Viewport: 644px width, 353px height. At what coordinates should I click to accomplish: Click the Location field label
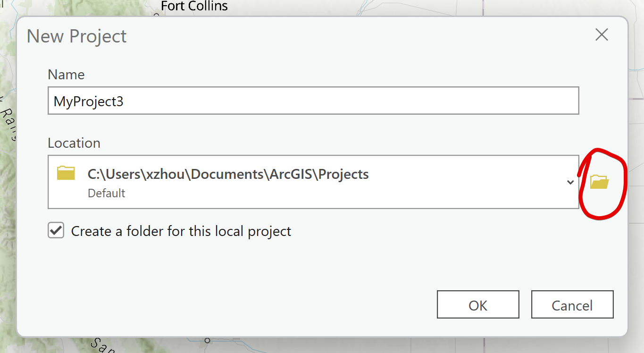pyautogui.click(x=74, y=143)
